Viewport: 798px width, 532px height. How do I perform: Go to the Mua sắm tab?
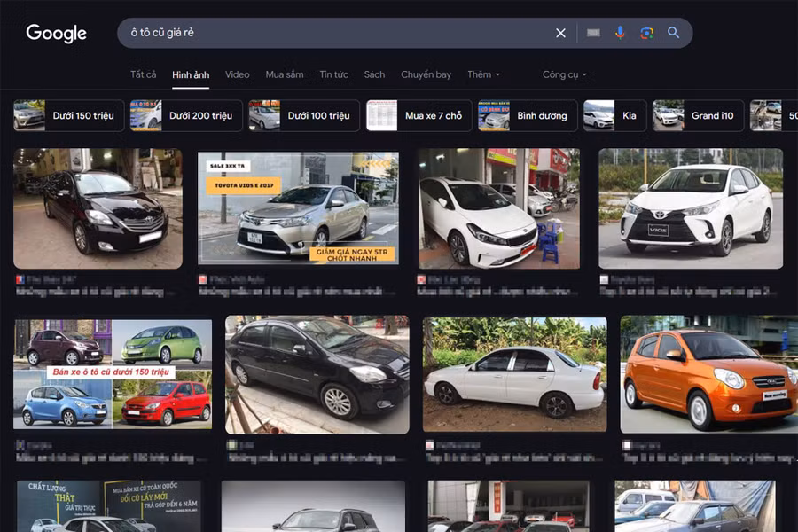(284, 74)
